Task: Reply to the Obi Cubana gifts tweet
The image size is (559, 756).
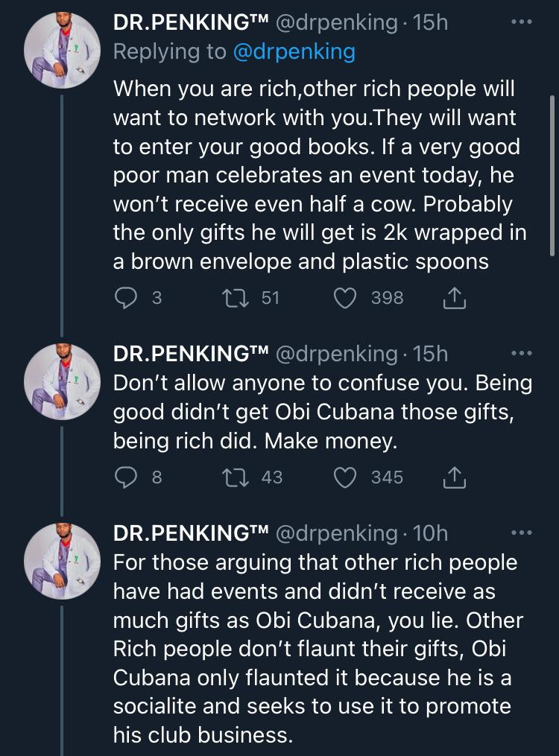Action: (126, 477)
